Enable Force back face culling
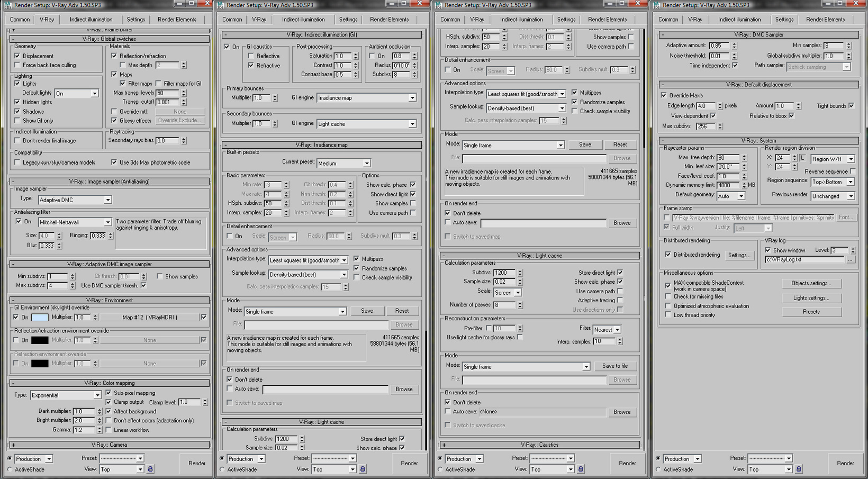 (x=17, y=65)
